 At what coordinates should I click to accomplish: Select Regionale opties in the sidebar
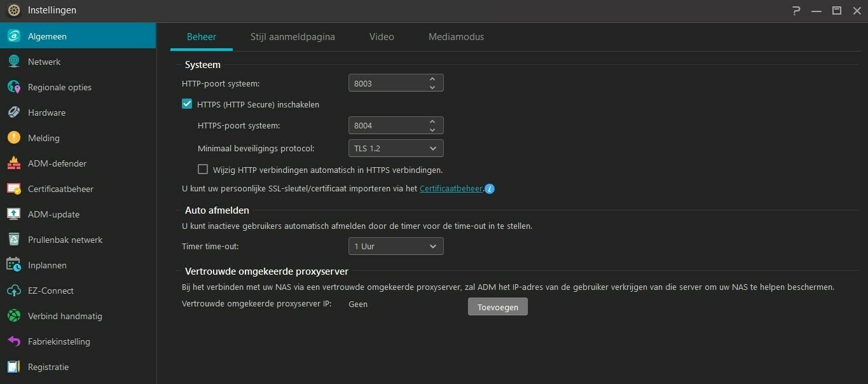point(78,87)
